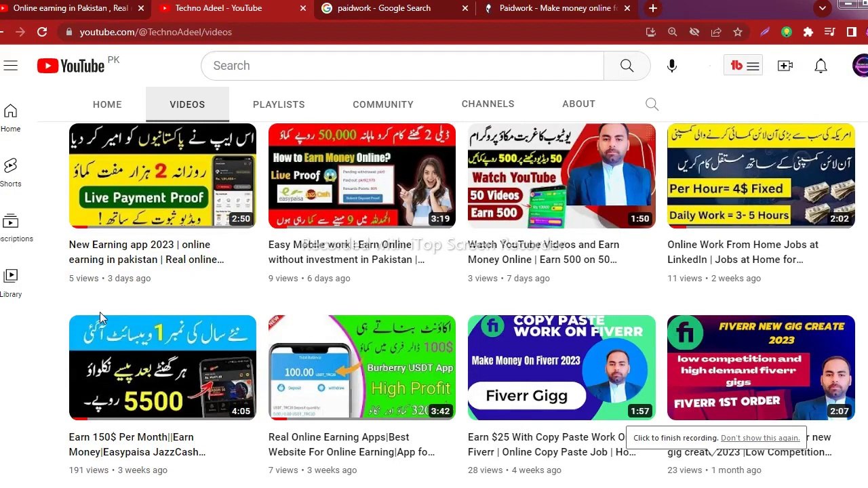Open the channel HOME tab

pyautogui.click(x=107, y=104)
